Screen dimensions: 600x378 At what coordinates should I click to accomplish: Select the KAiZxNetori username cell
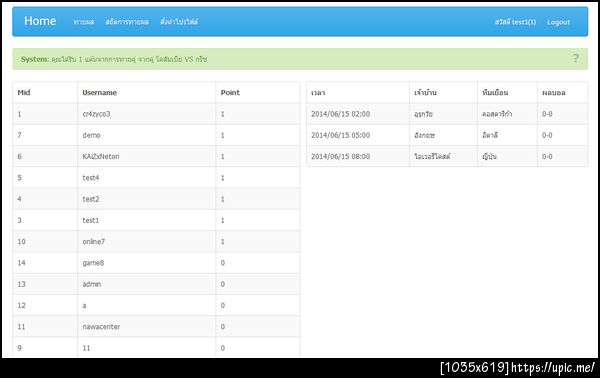click(101, 156)
